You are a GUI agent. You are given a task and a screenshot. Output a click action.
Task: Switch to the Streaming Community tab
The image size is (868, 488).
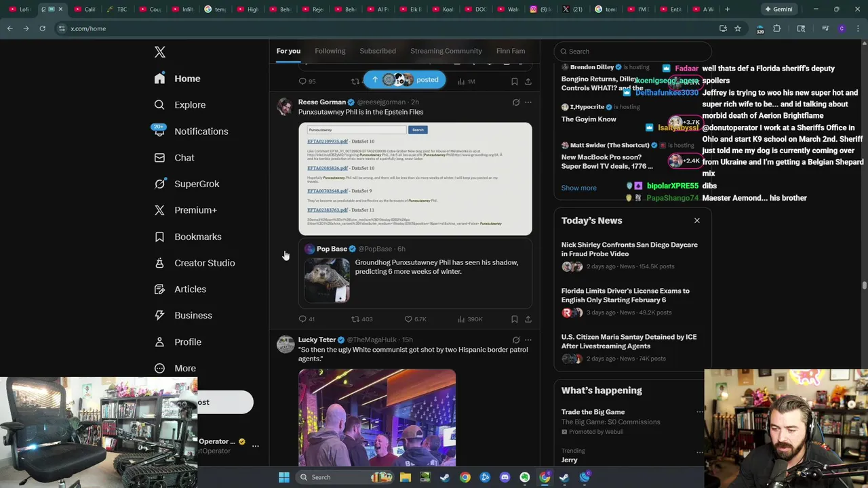446,51
